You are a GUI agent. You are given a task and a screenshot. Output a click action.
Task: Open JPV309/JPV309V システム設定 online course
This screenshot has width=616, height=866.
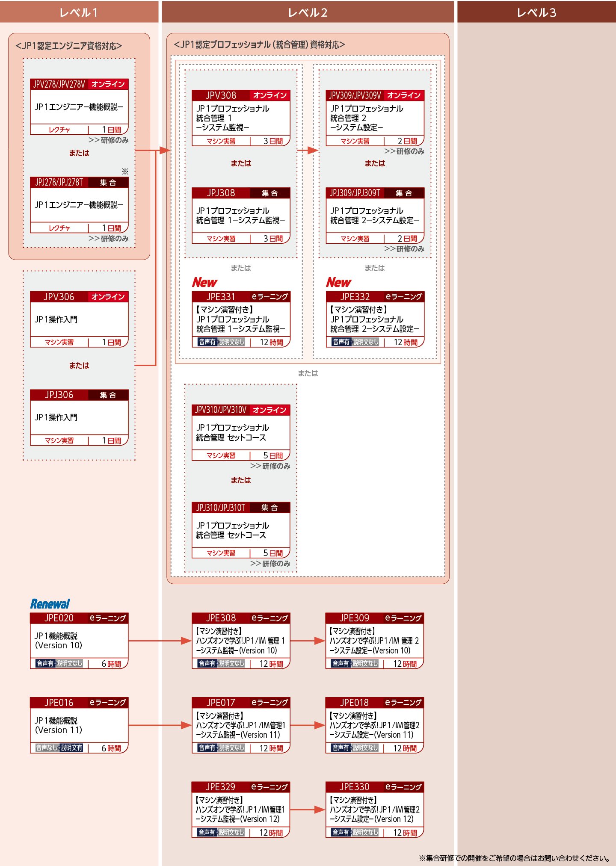tap(375, 118)
